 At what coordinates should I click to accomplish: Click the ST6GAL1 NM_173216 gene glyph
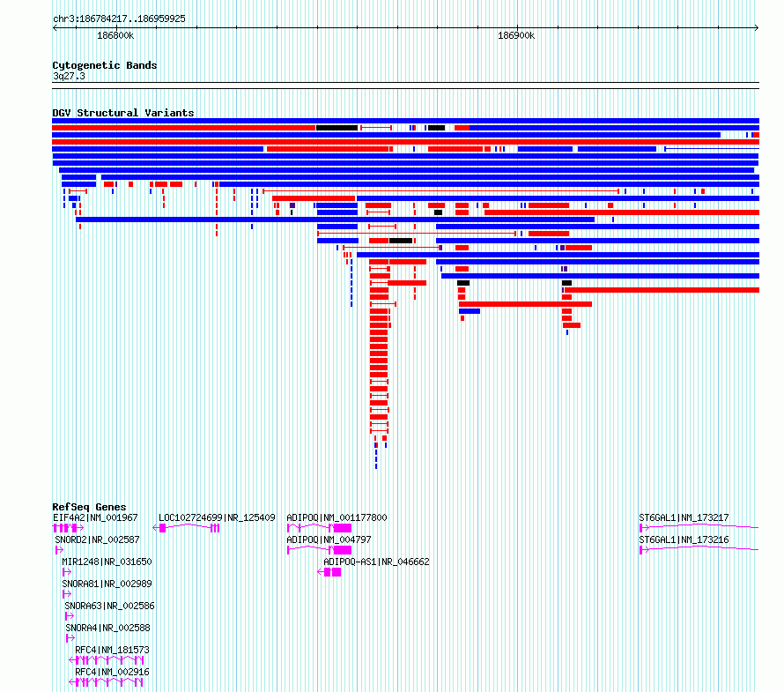(699, 549)
